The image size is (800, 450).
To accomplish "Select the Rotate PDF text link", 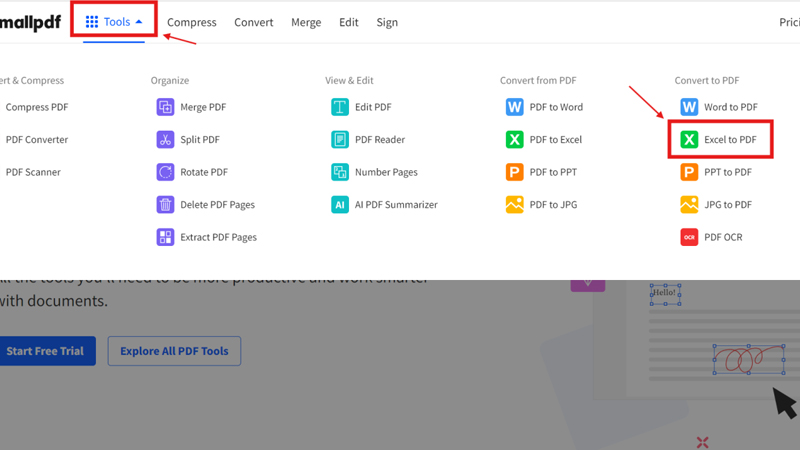I will point(204,172).
